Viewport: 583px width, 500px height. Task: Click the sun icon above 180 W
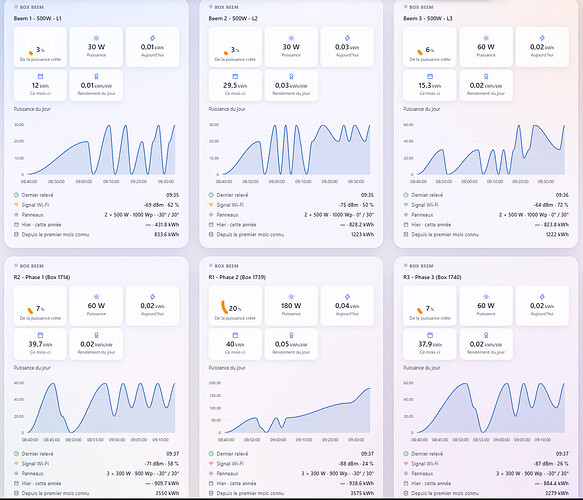291,297
